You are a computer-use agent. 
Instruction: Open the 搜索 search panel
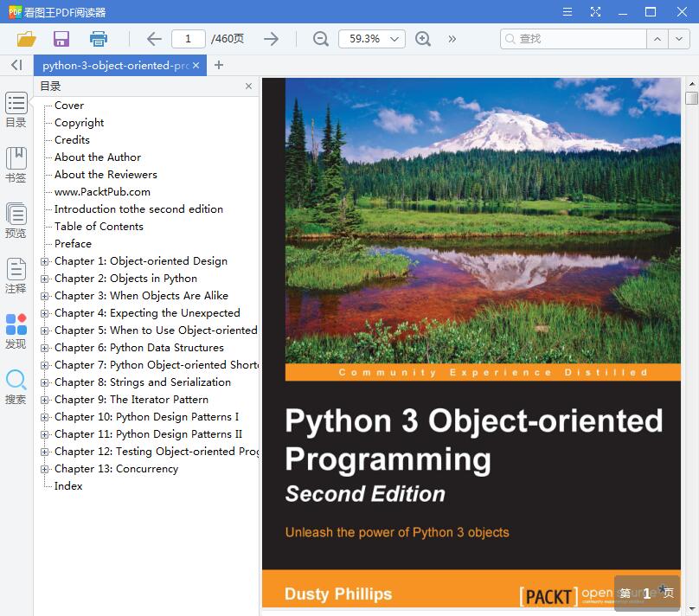[16, 387]
